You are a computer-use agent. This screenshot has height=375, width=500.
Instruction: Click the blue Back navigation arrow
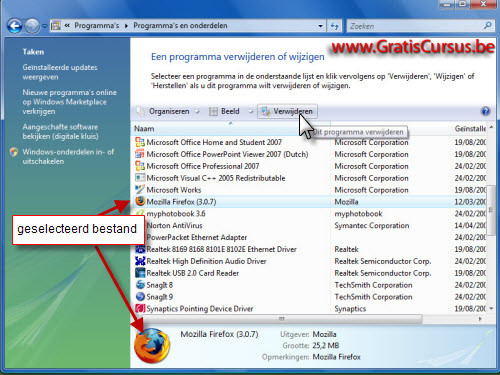(14, 26)
